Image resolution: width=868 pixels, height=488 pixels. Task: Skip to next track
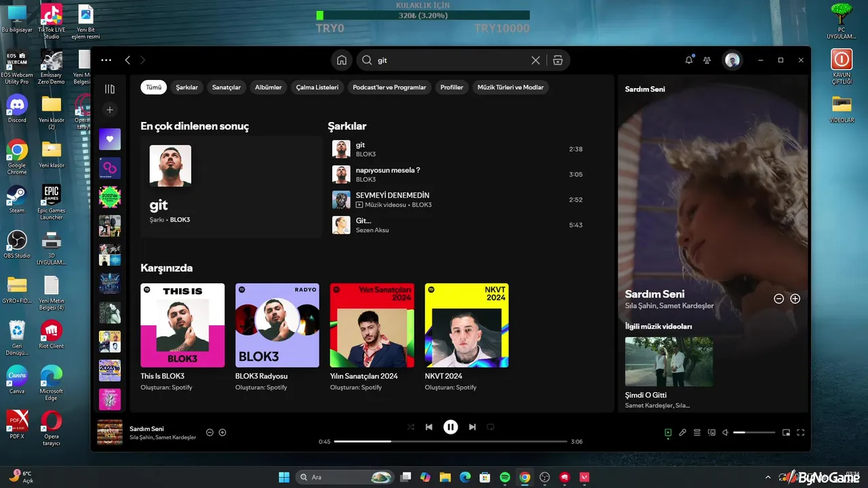coord(472,427)
